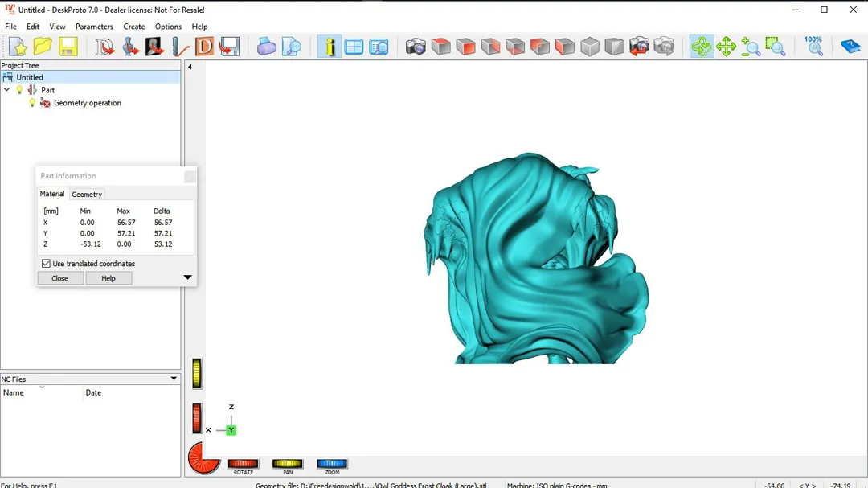Click the Close button in Part Information
Viewport: 868px width, 488px height.
[59, 278]
